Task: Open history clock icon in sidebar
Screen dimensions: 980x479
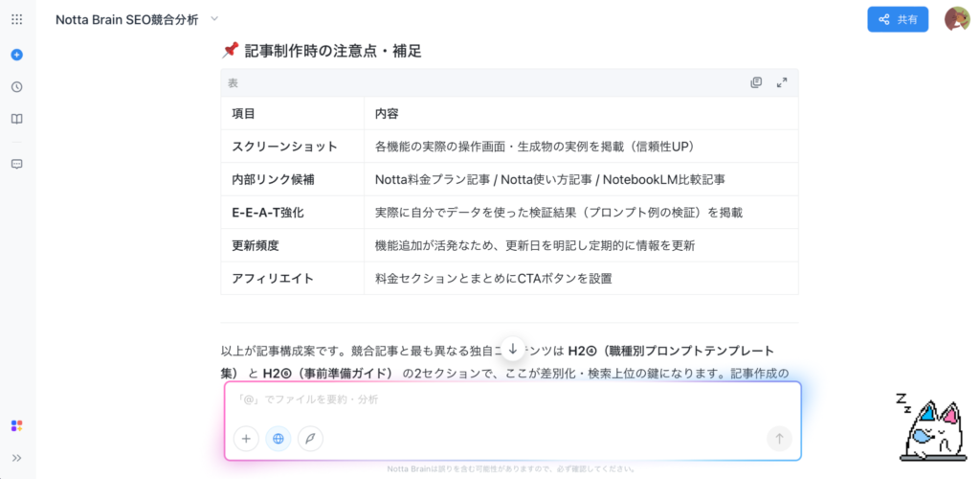Action: [17, 87]
